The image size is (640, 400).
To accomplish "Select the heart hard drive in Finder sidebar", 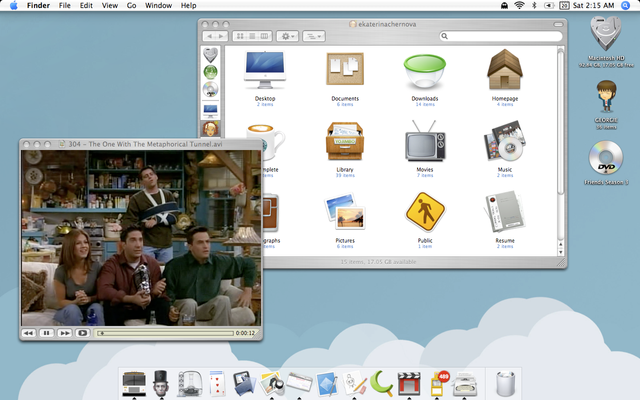I will click(211, 55).
